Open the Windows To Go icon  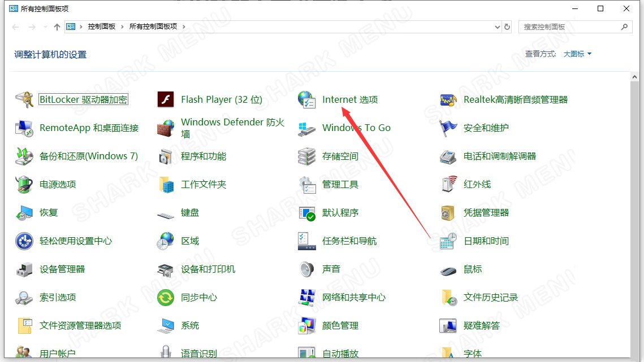pyautogui.click(x=307, y=128)
